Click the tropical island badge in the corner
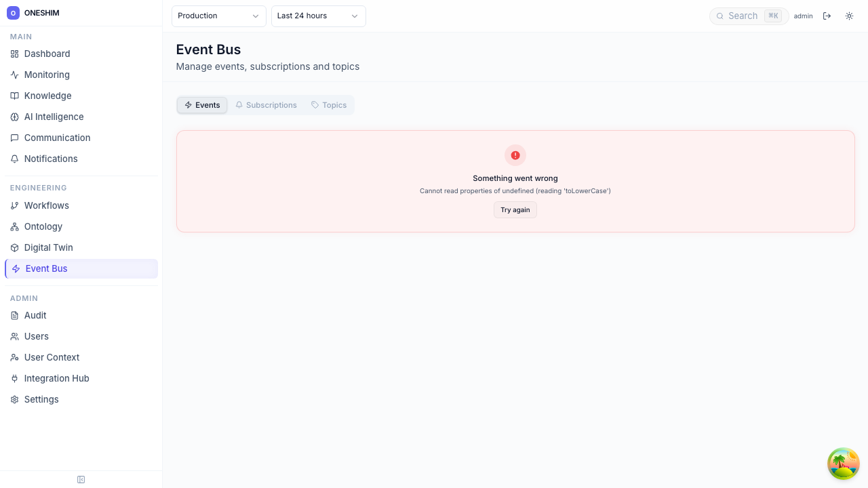868x488 pixels. [843, 464]
